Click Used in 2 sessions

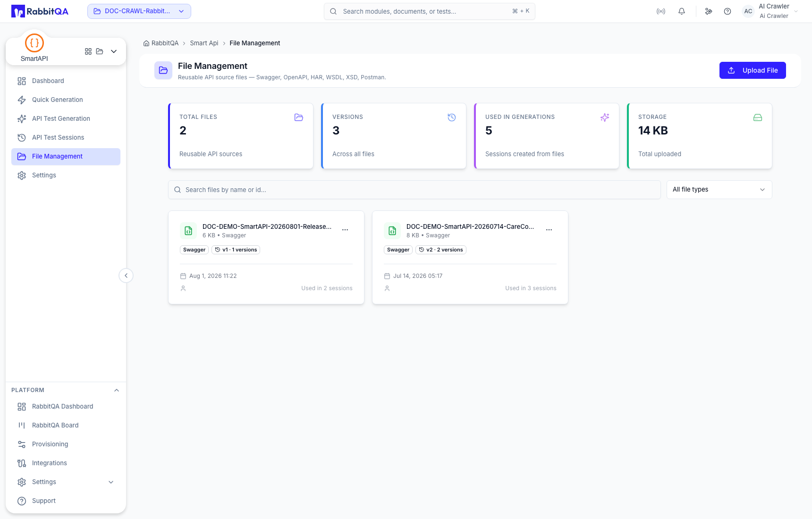pyautogui.click(x=327, y=288)
